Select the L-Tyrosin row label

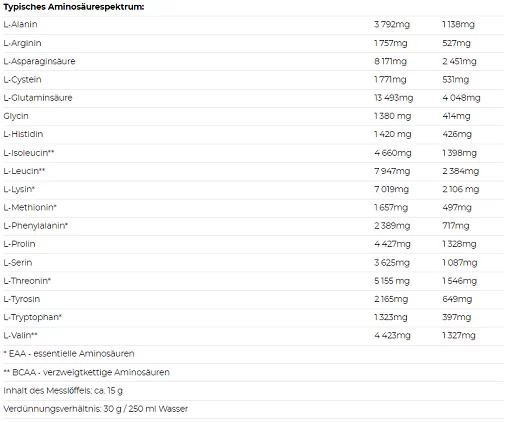click(22, 299)
